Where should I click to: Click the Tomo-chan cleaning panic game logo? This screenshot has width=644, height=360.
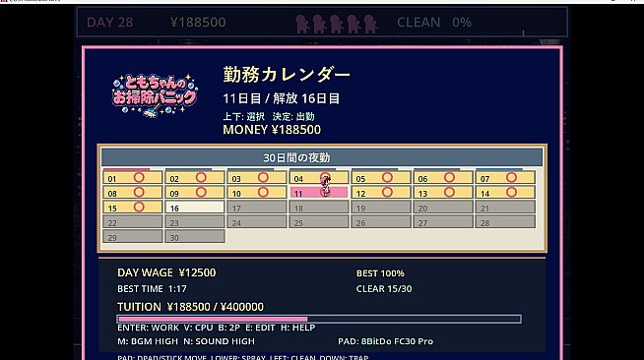[x=155, y=95]
